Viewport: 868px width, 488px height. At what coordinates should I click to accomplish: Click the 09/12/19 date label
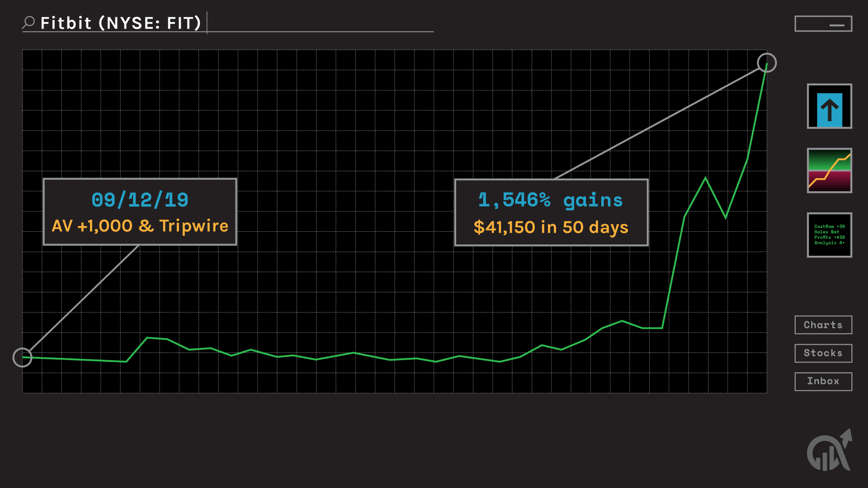(140, 200)
